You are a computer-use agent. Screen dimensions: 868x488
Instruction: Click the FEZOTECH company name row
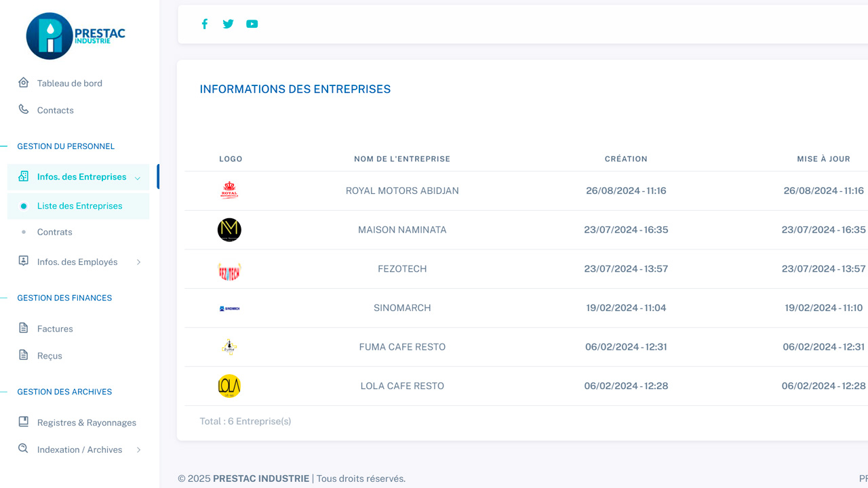402,269
